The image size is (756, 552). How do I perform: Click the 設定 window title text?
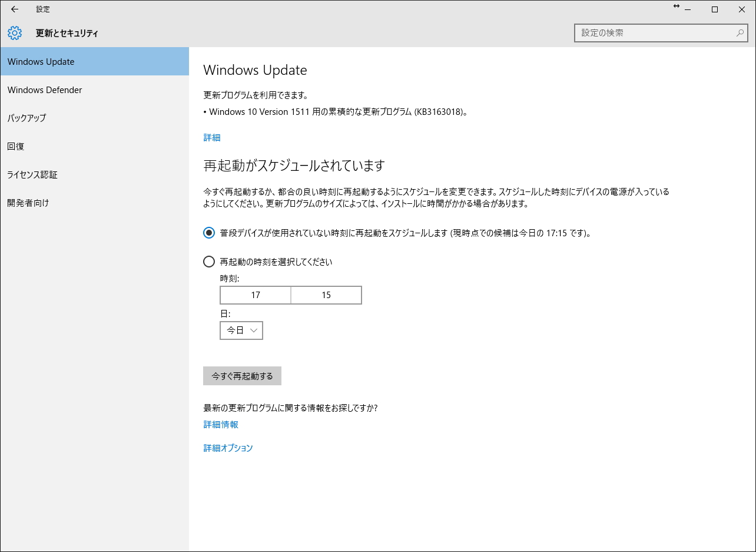43,9
